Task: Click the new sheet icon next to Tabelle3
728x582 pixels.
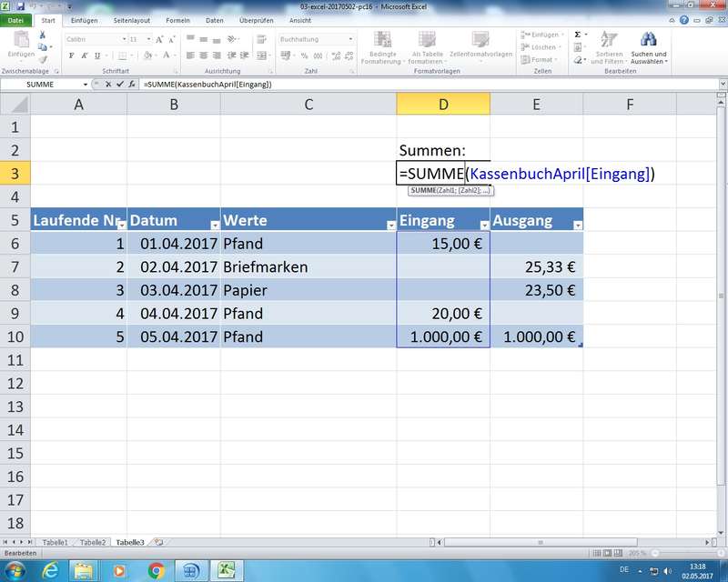Action: 158,542
